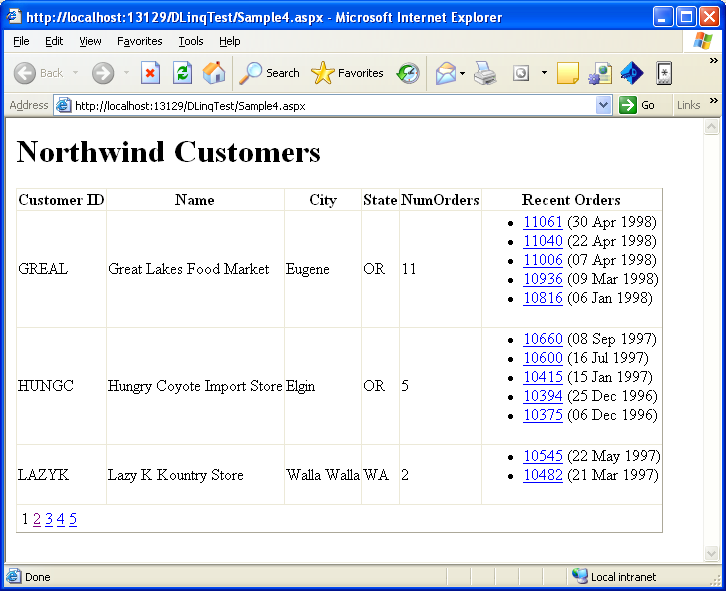
Task: Open the View menu
Action: point(90,41)
